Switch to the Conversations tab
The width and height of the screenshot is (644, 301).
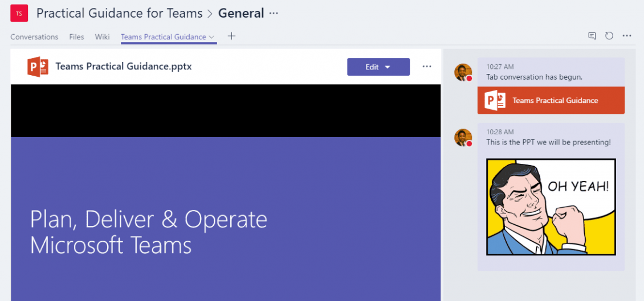34,37
